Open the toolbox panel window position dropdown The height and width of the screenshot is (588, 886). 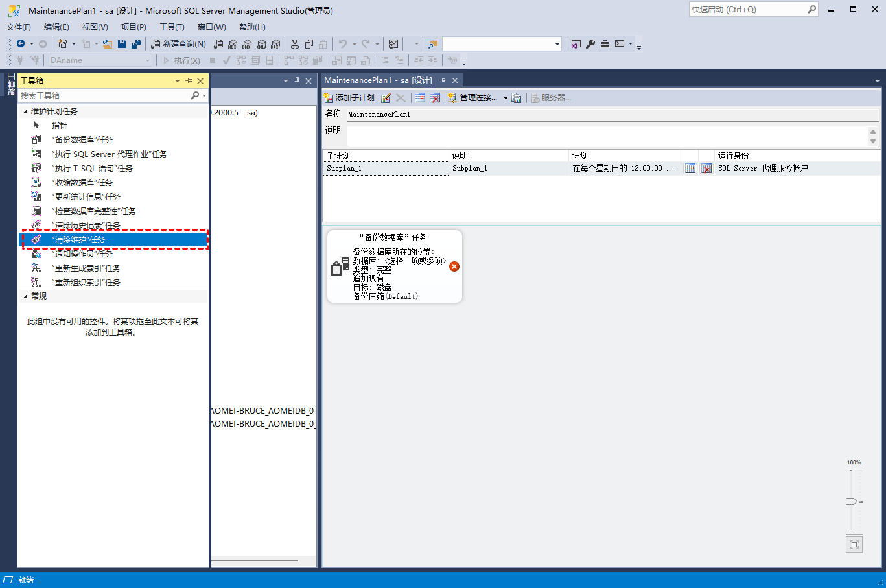point(178,81)
